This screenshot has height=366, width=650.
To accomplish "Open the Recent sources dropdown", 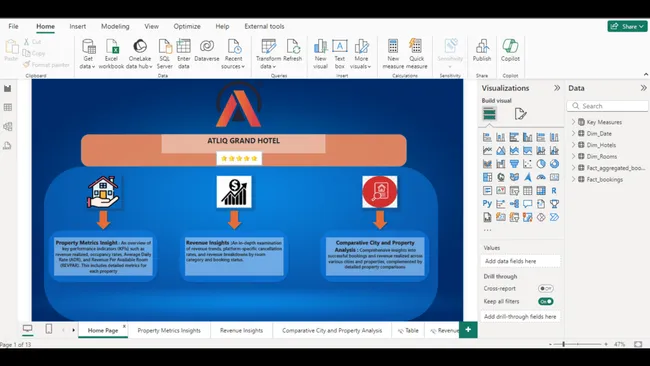I will [233, 54].
